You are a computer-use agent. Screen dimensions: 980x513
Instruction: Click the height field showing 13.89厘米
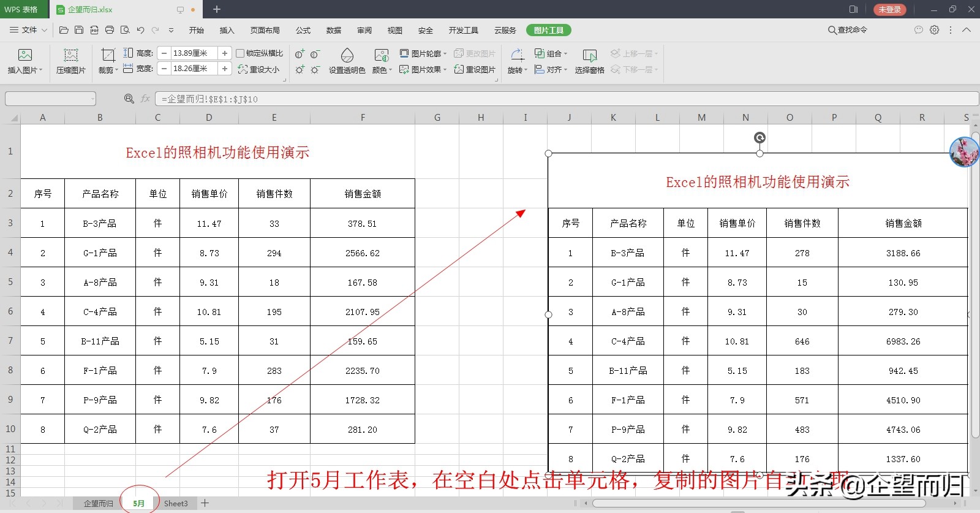coord(194,53)
